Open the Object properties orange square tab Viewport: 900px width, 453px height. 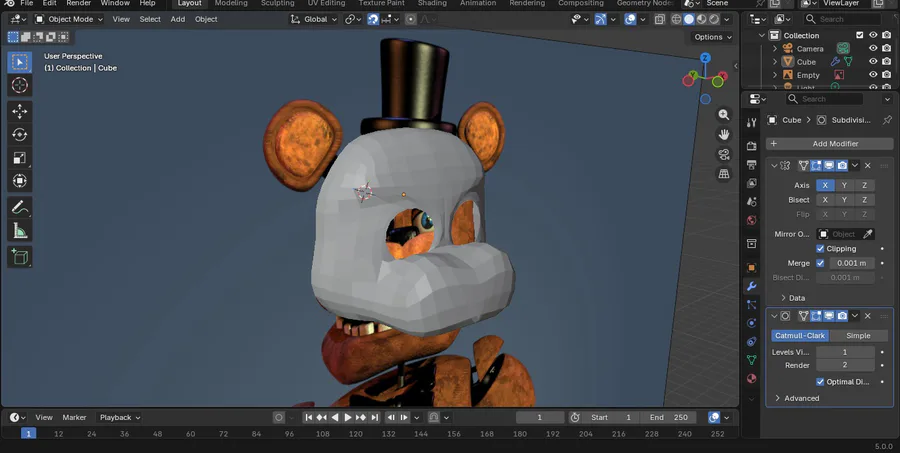(751, 268)
